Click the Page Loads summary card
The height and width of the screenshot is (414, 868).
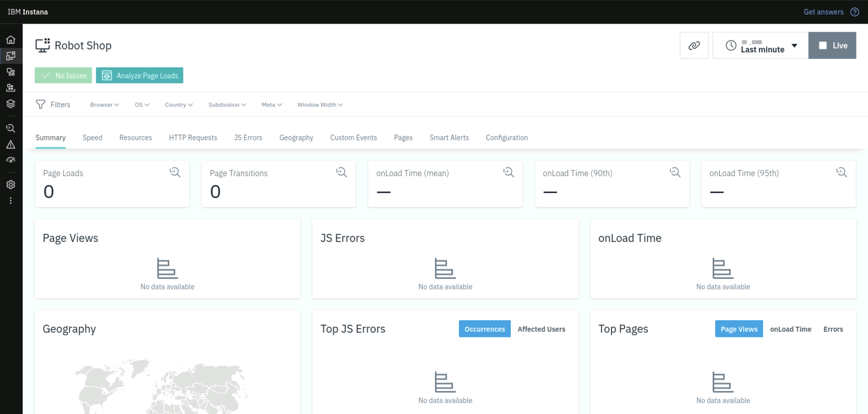112,184
